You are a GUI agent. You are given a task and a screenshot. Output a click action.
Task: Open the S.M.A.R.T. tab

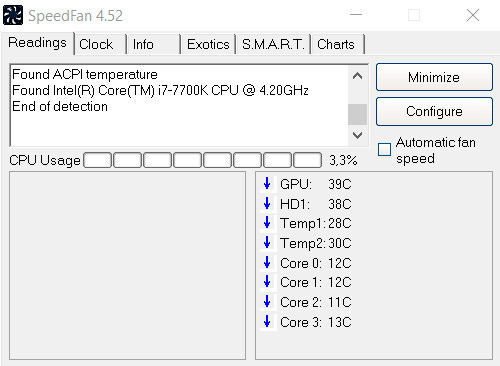click(x=273, y=44)
